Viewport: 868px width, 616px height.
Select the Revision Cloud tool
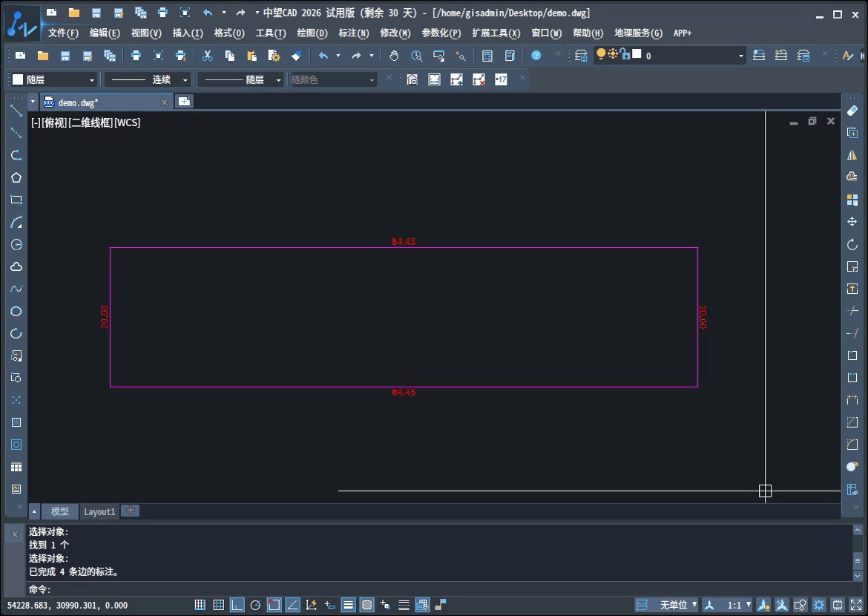[16, 266]
